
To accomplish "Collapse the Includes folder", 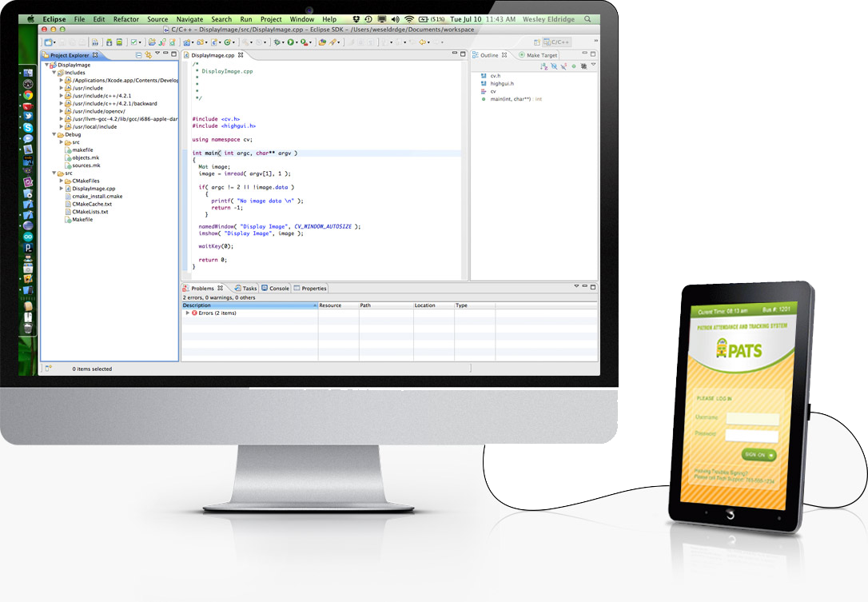I will [x=54, y=73].
